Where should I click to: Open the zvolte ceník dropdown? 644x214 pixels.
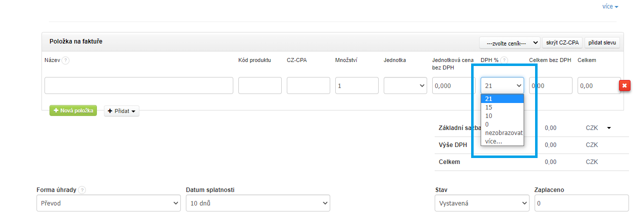point(510,43)
